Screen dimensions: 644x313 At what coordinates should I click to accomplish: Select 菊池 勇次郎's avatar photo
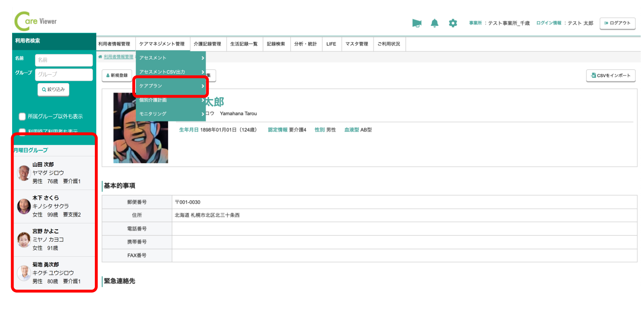click(x=24, y=273)
